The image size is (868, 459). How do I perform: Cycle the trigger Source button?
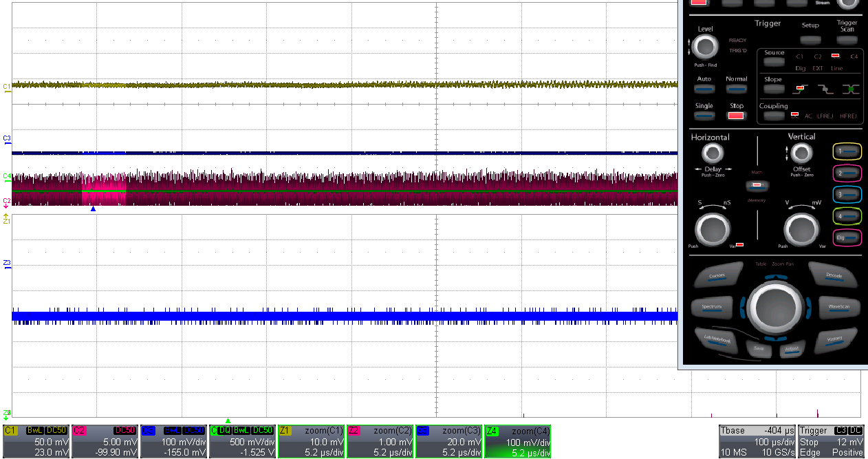(774, 63)
